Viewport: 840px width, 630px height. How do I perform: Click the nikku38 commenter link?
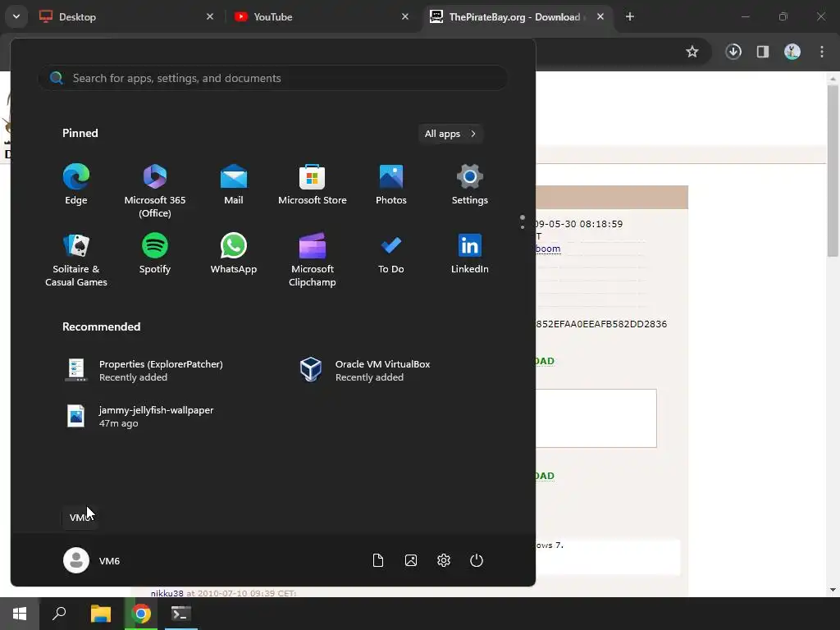tap(167, 593)
